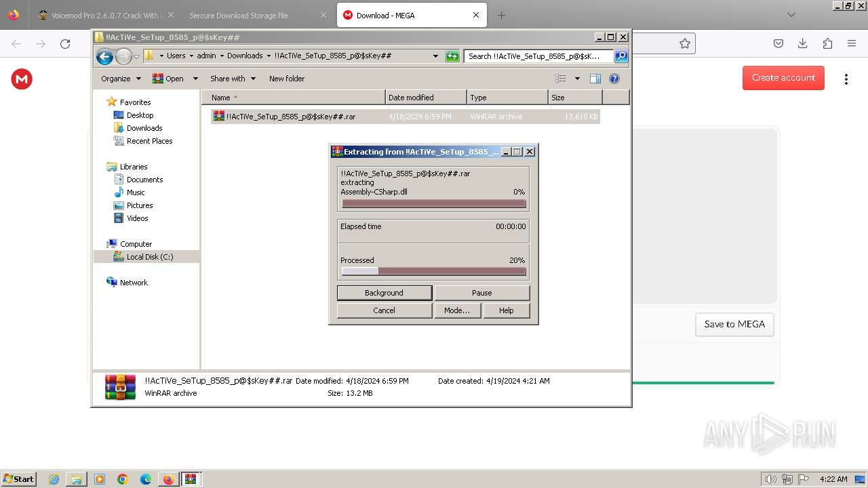Click admin in address breadcrumb

pos(206,56)
